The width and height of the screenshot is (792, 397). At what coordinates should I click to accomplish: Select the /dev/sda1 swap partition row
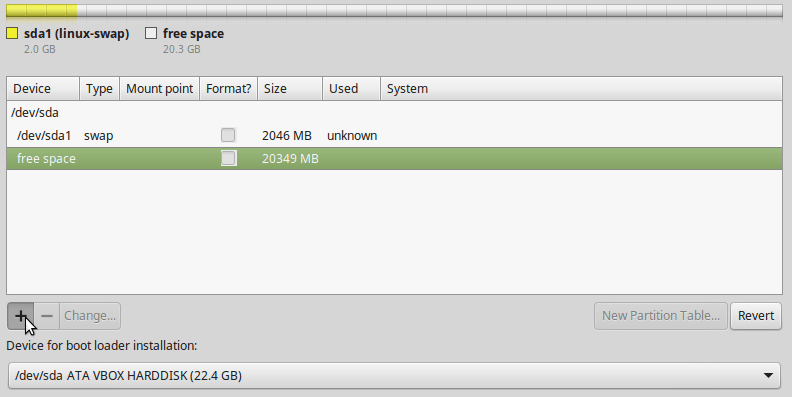(394, 135)
